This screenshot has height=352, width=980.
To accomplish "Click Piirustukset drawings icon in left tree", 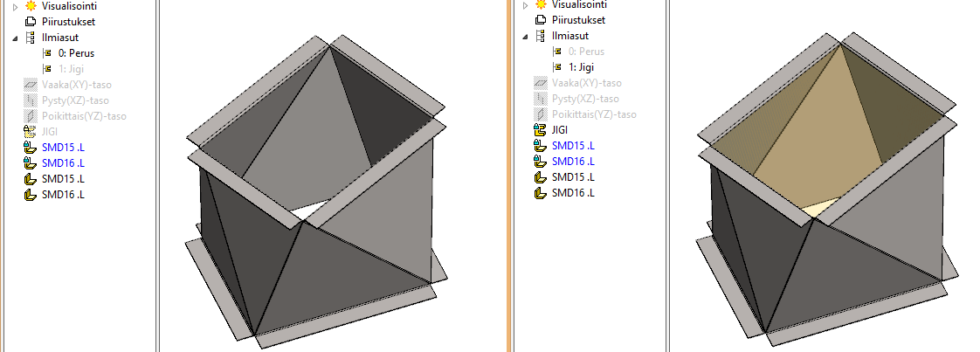I will (30, 22).
